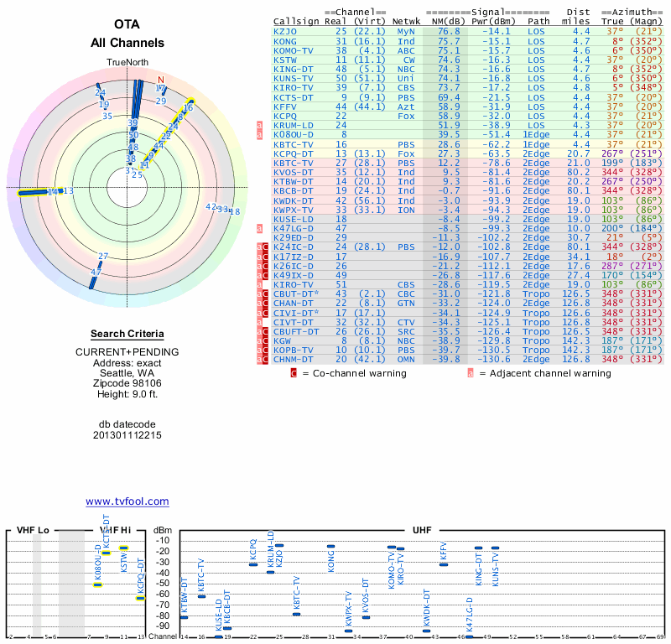This screenshot has width=671, height=644.
Task: Click the warning badge next to K47LG-D
Action: click(259, 228)
